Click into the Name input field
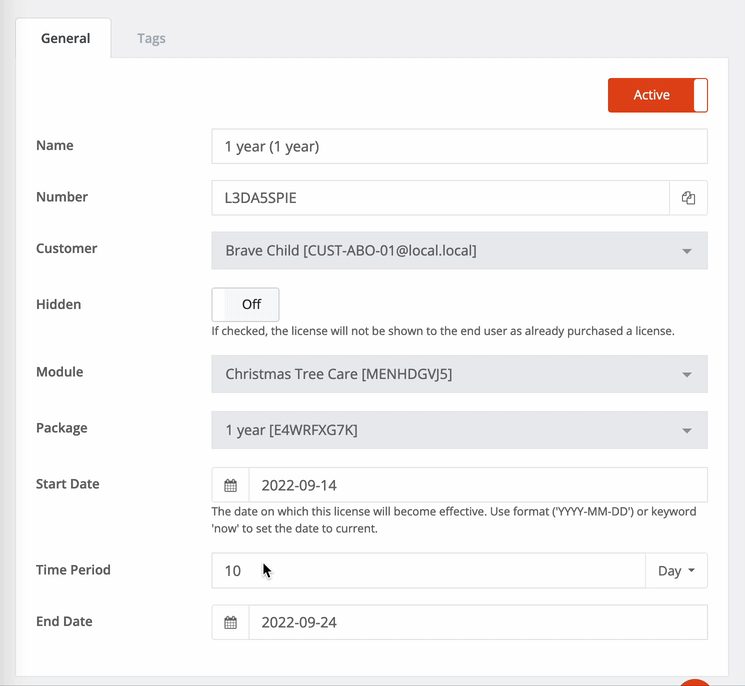Screen dimensions: 745x686 pos(459,146)
